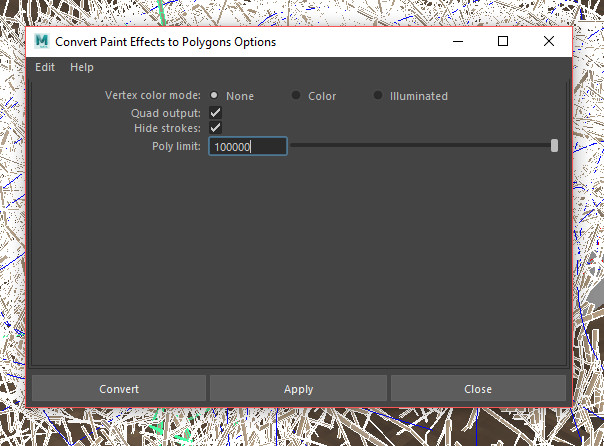This screenshot has height=446, width=604.
Task: Select Illuminated vertex color mode
Action: pos(378,95)
